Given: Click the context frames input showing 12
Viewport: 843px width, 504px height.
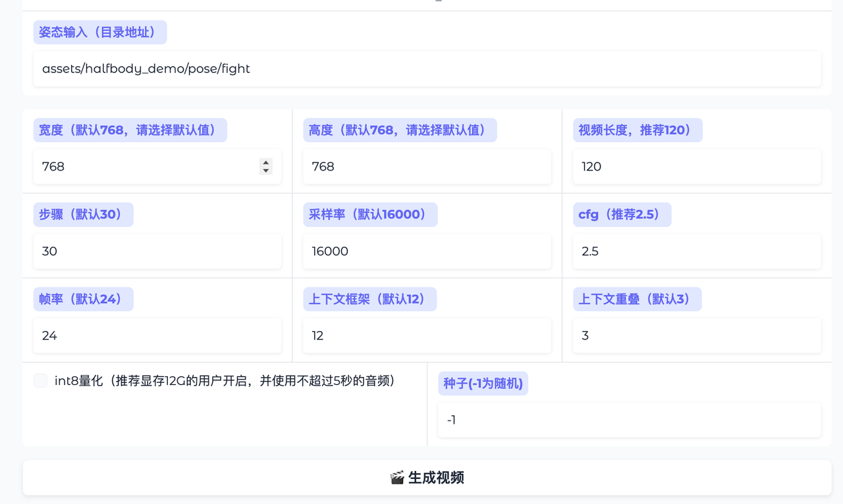Looking at the screenshot, I should [x=427, y=336].
